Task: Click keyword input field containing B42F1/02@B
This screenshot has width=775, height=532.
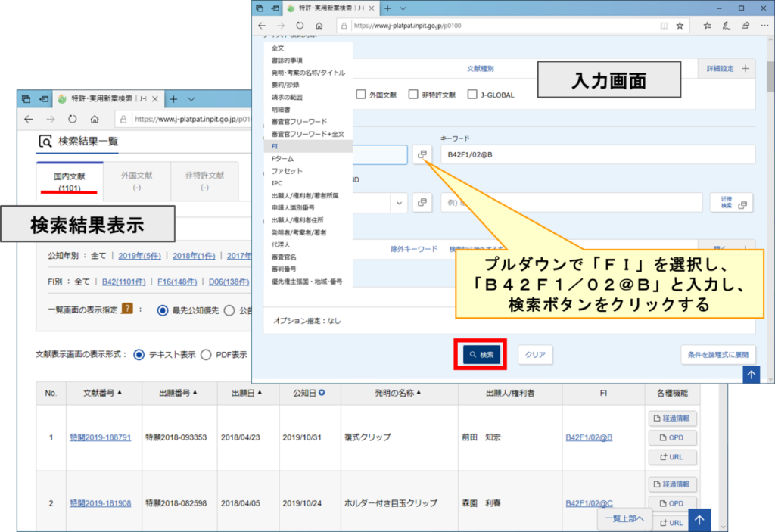Action: pos(598,154)
